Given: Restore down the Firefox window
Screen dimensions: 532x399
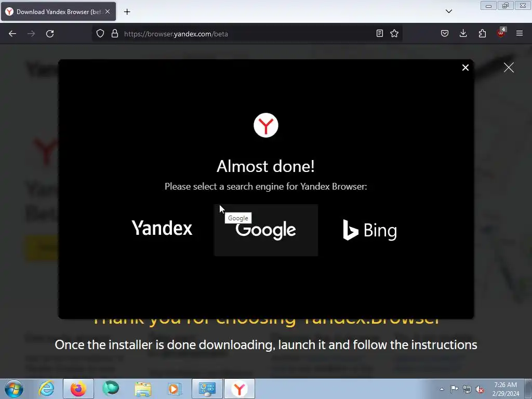Looking at the screenshot, I should [506, 6].
